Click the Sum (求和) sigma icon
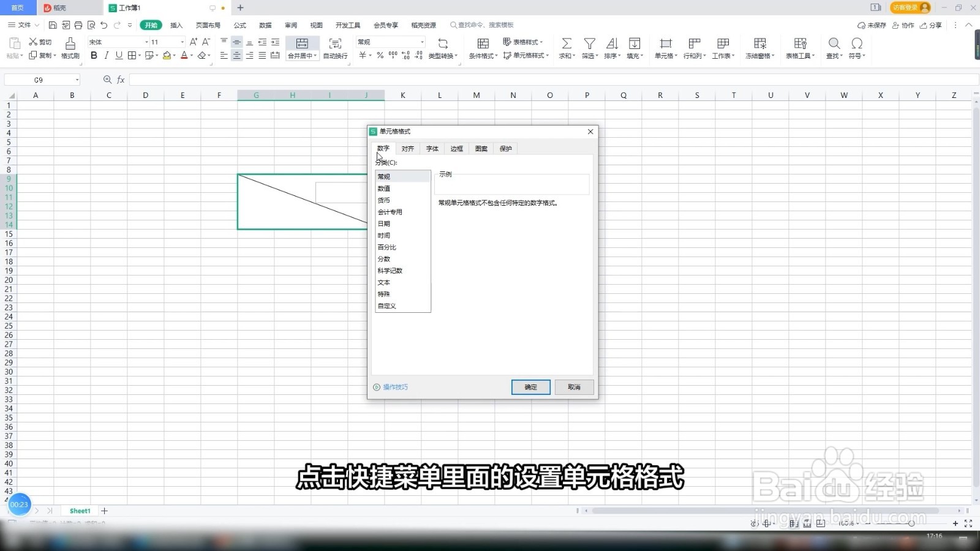The width and height of the screenshot is (980, 551). [x=567, y=43]
